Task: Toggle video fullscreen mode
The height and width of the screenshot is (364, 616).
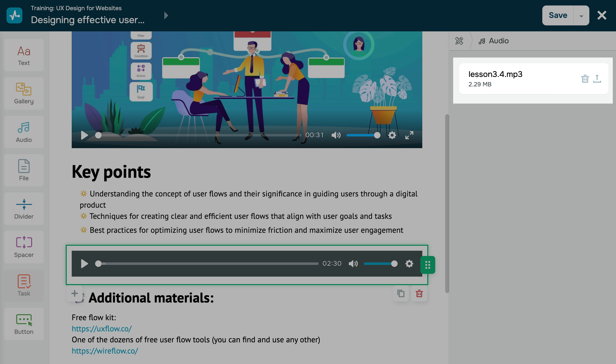Action: [409, 135]
